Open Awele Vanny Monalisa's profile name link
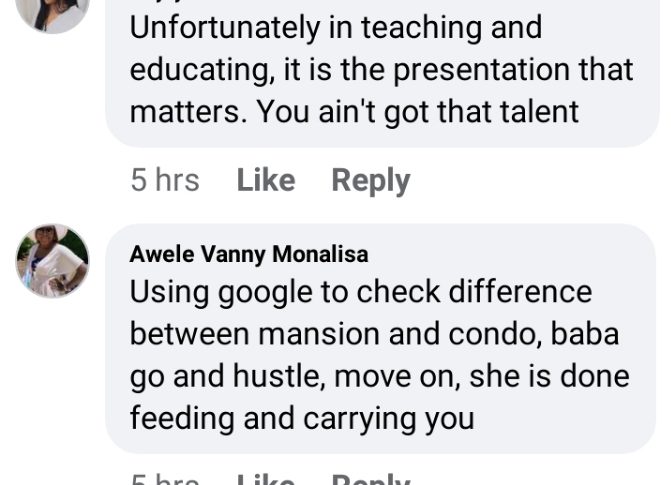Viewport: 671px width, 485px height. (249, 254)
